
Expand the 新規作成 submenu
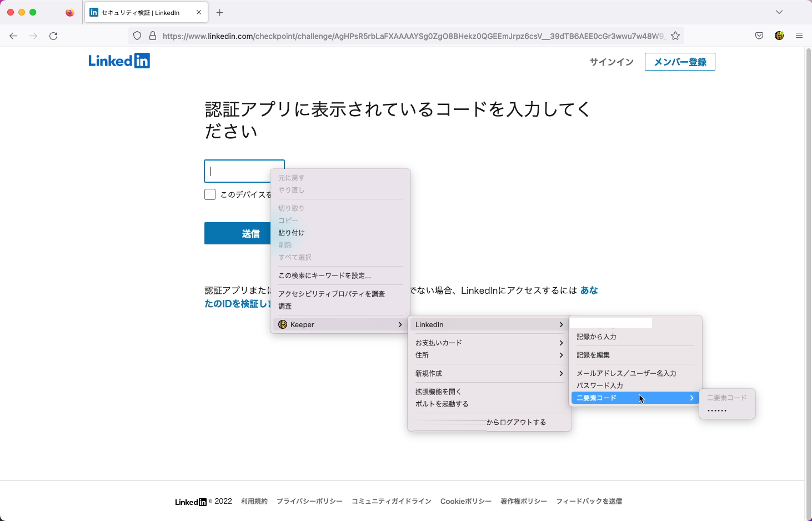[x=489, y=373]
